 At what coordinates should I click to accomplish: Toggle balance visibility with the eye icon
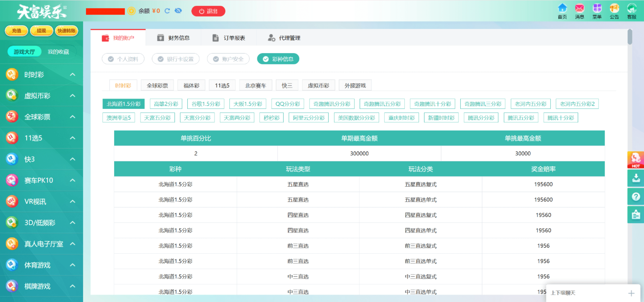tap(178, 11)
